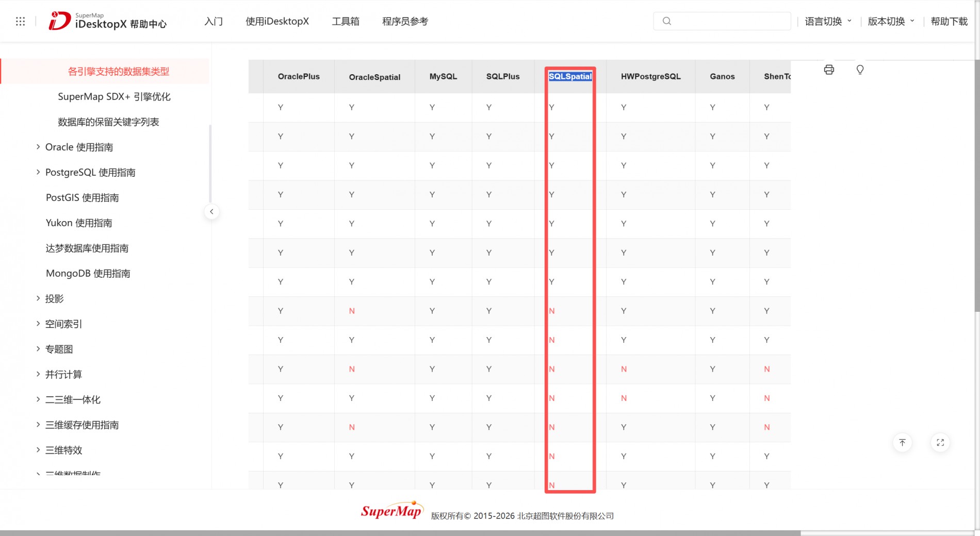The width and height of the screenshot is (980, 536).
Task: Click the Ganos column header
Action: 722,76
